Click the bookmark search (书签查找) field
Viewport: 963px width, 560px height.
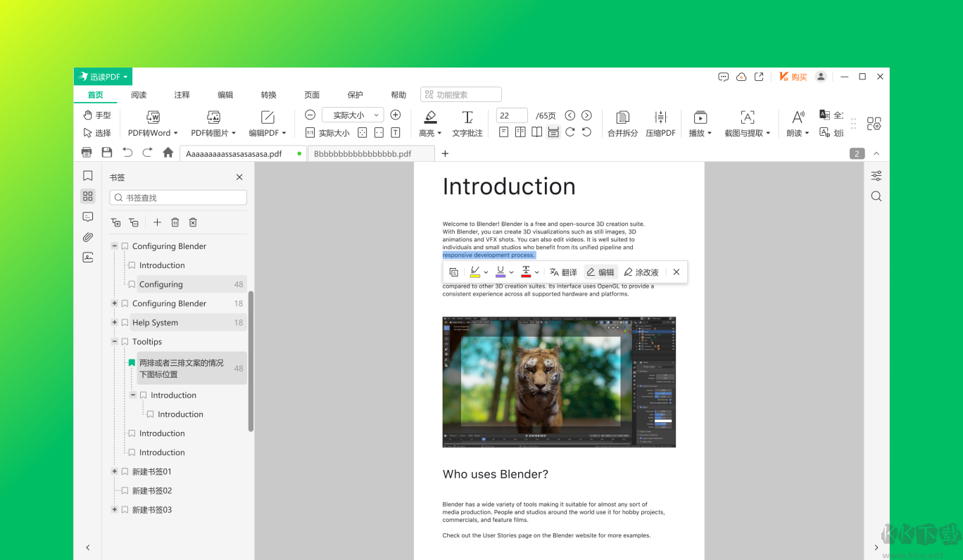pos(178,198)
